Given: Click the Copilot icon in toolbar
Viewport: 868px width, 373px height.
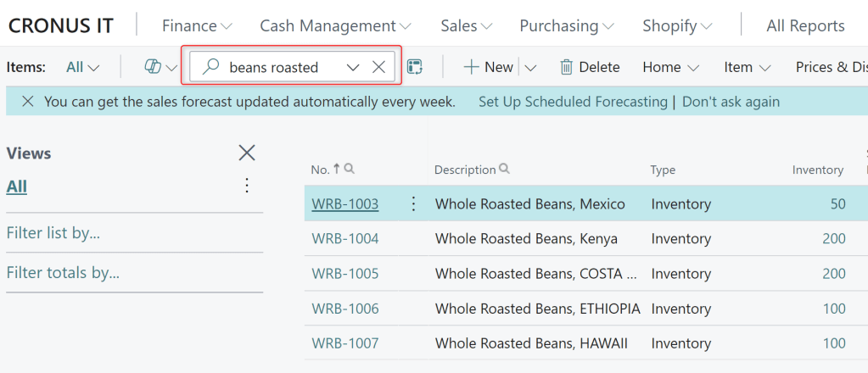Looking at the screenshot, I should pos(154,67).
